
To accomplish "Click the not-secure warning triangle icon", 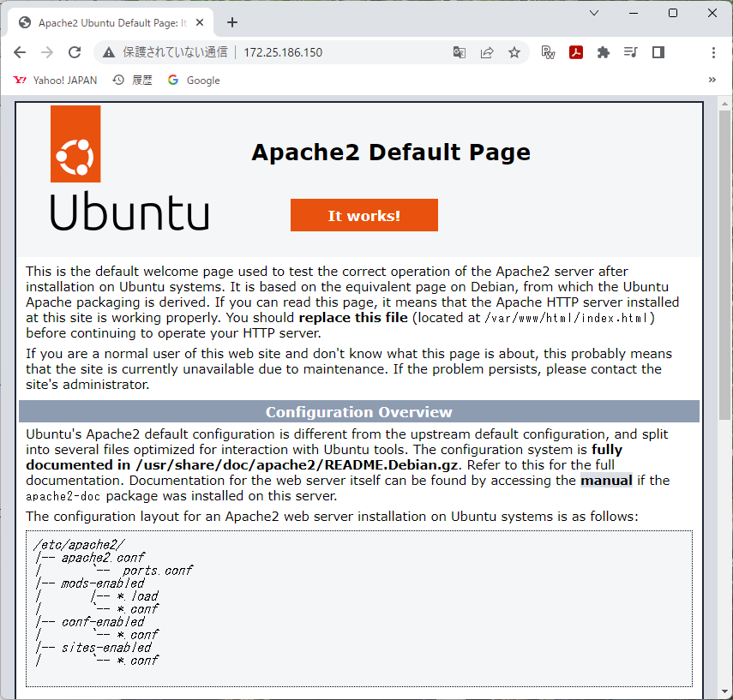I will point(109,52).
